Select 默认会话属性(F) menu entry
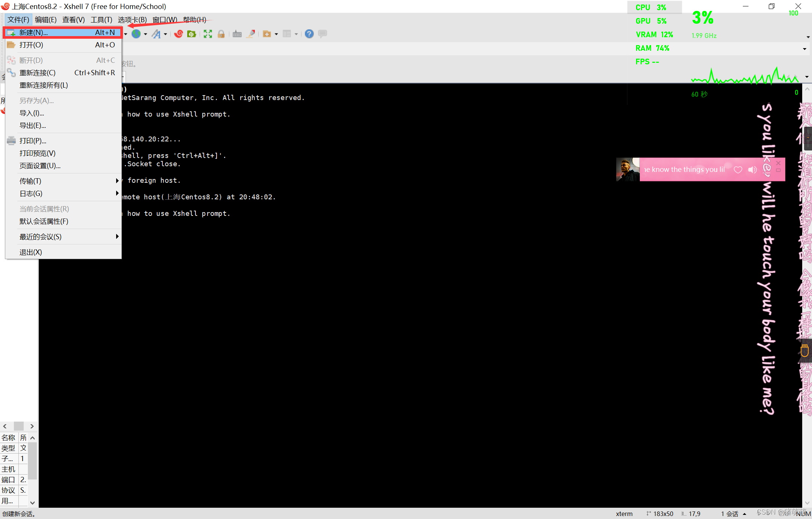This screenshot has width=812, height=519. point(44,221)
